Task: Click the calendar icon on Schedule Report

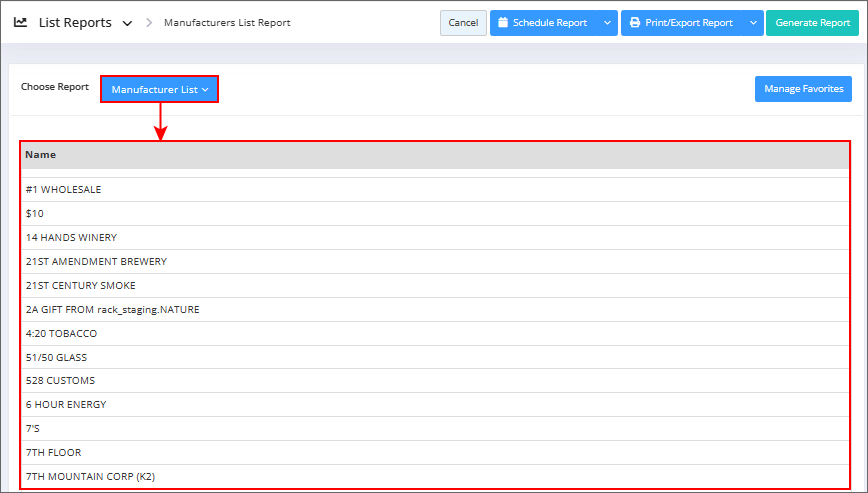Action: point(503,23)
